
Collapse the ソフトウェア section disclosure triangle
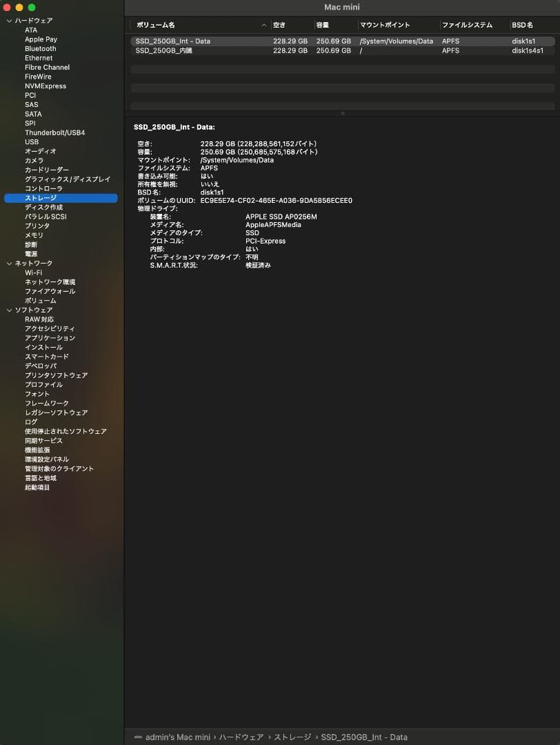tap(9, 310)
